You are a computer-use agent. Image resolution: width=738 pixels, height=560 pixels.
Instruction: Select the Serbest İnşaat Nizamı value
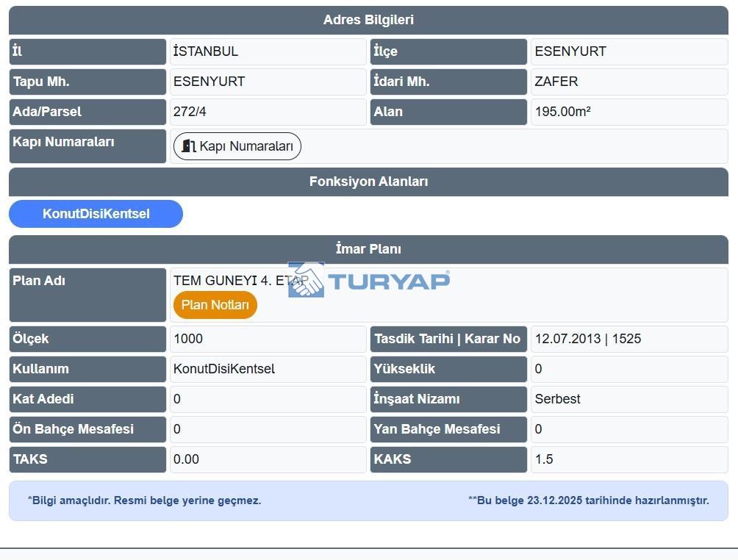(x=557, y=399)
